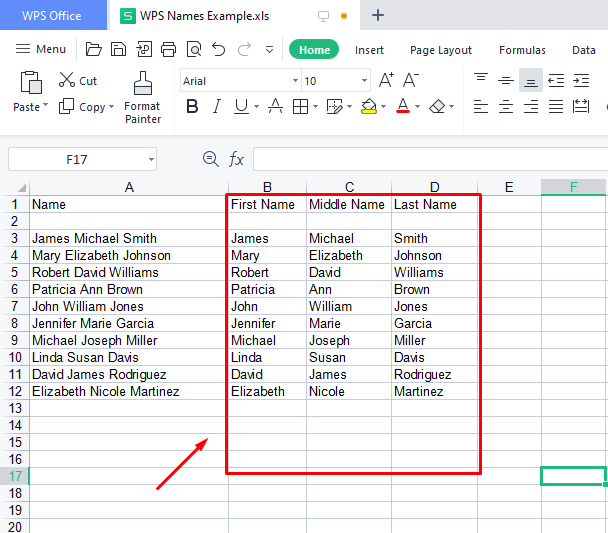The height and width of the screenshot is (533, 608).
Task: Toggle bottom vertical alignment
Action: point(530,80)
